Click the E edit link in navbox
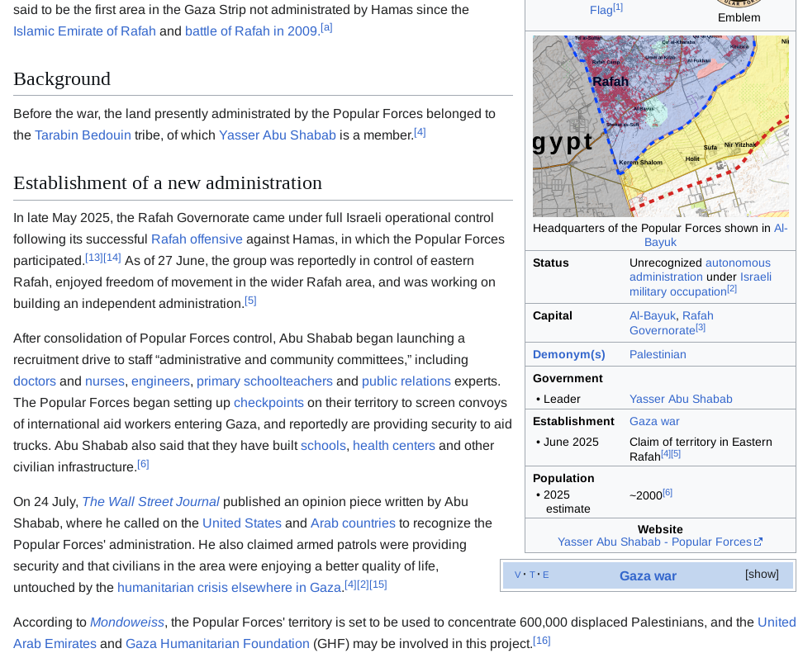The width and height of the screenshot is (803, 672). 545,575
